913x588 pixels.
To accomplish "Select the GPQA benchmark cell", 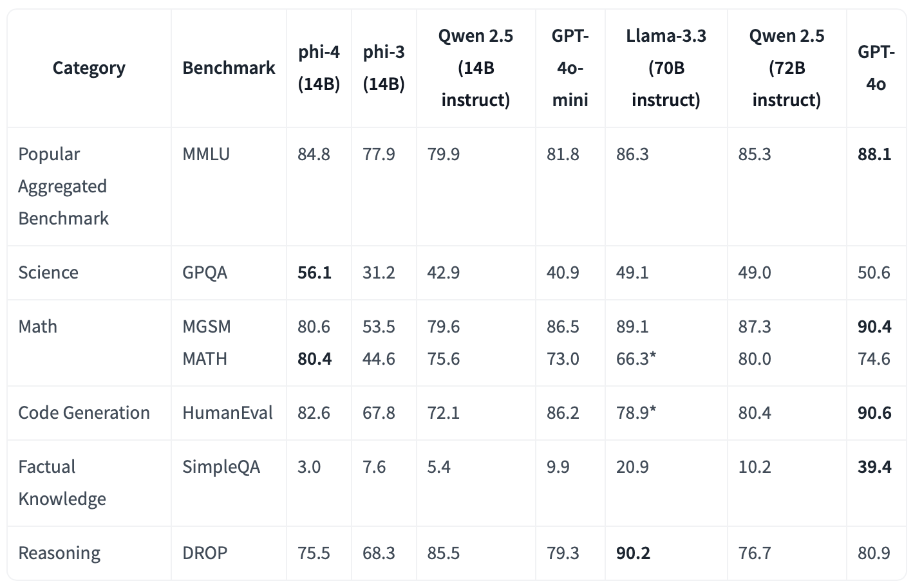I will [205, 273].
